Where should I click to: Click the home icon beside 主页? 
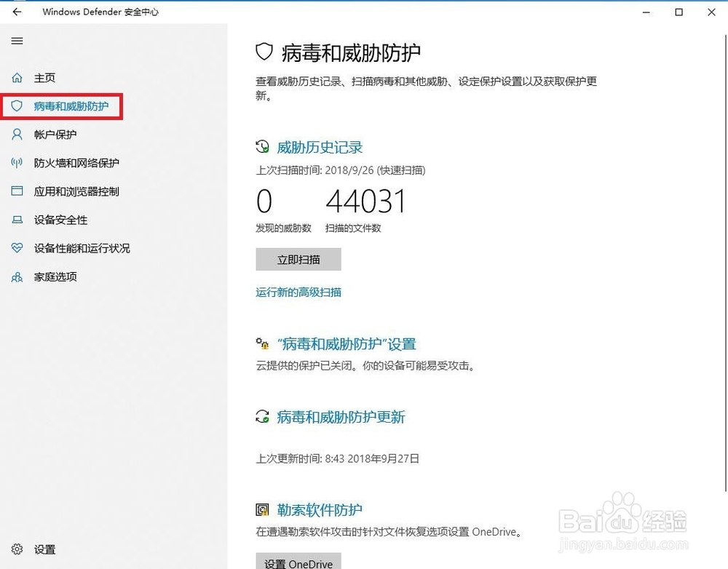coord(17,78)
